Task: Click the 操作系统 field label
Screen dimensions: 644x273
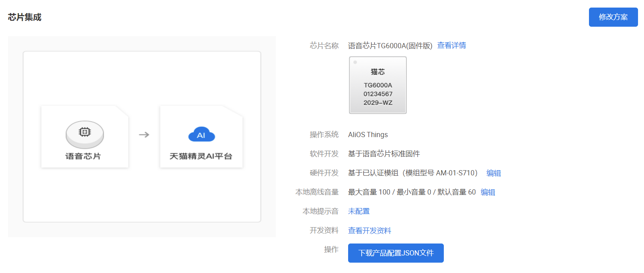Action: 324,135
